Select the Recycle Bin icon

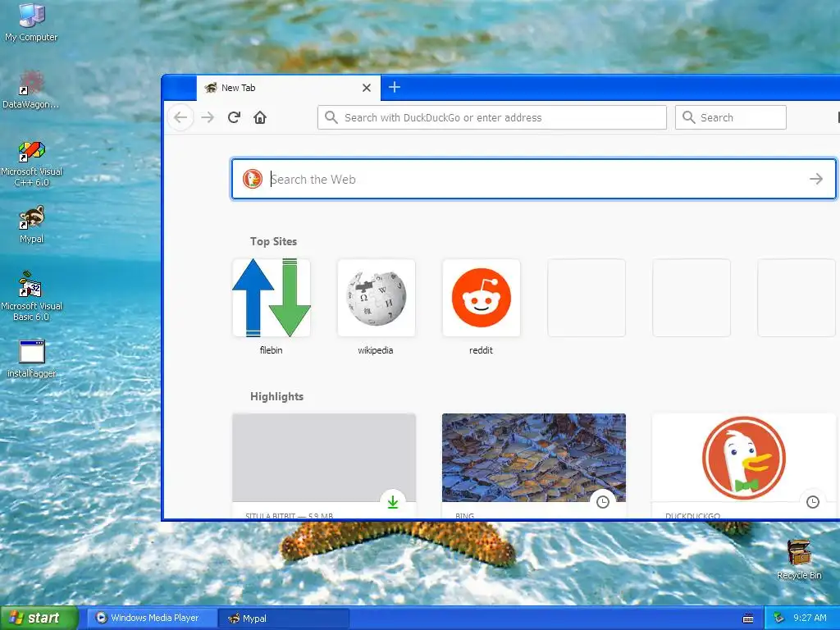[799, 559]
